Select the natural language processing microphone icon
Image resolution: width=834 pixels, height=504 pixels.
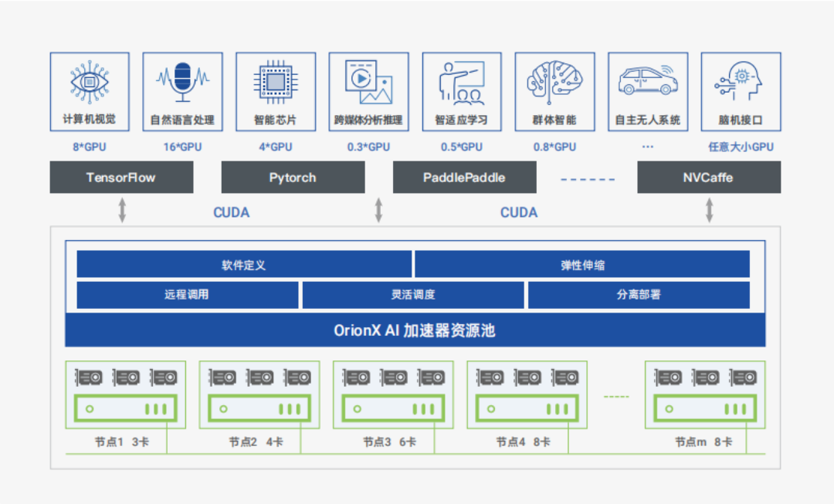[x=182, y=80]
